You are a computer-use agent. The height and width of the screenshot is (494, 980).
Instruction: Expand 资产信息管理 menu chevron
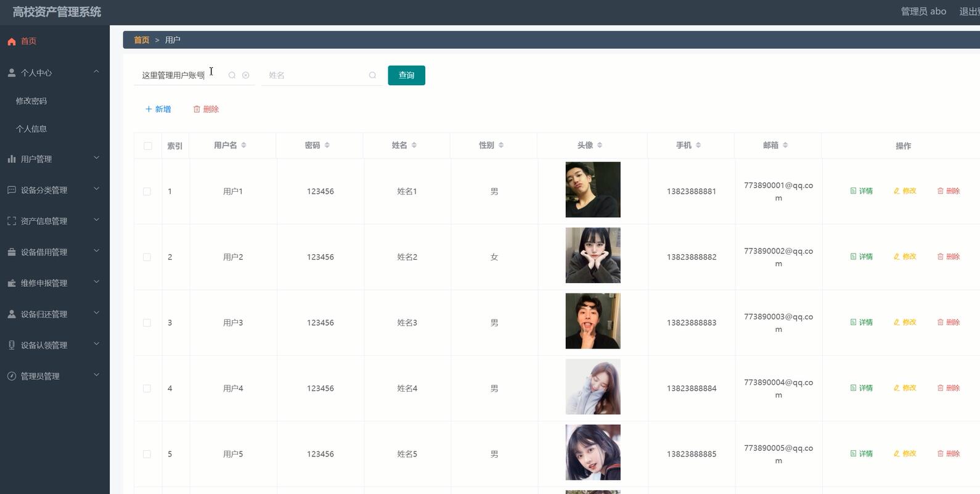point(96,220)
